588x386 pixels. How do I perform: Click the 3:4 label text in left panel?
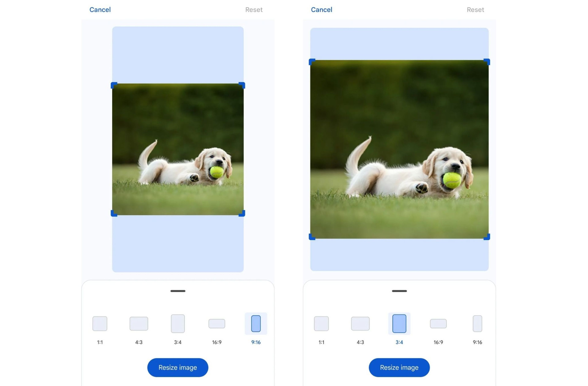tap(178, 342)
